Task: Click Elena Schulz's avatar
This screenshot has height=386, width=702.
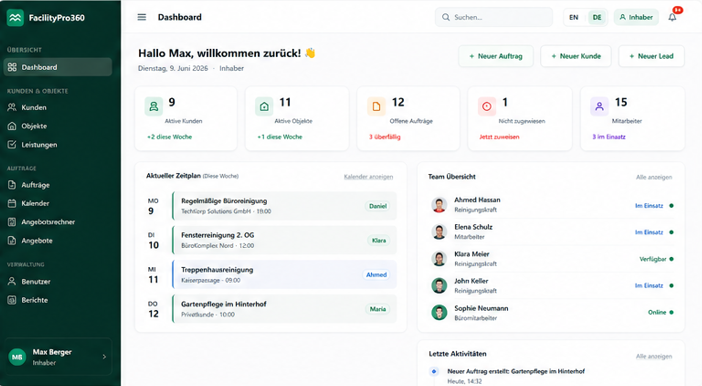Action: (x=439, y=232)
